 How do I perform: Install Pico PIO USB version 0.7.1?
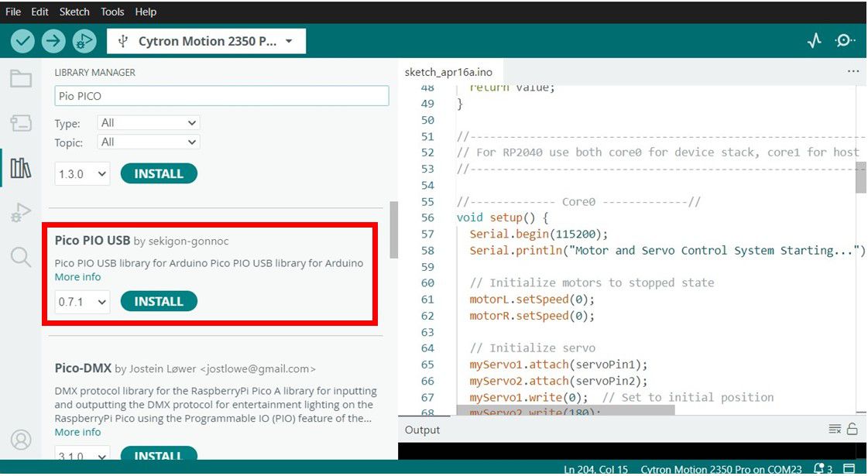[x=159, y=302]
